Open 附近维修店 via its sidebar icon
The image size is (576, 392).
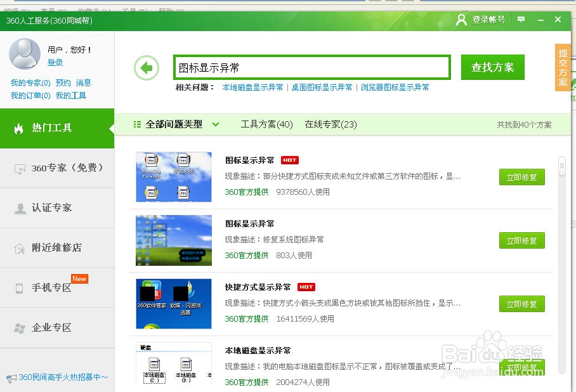pyautogui.click(x=19, y=248)
